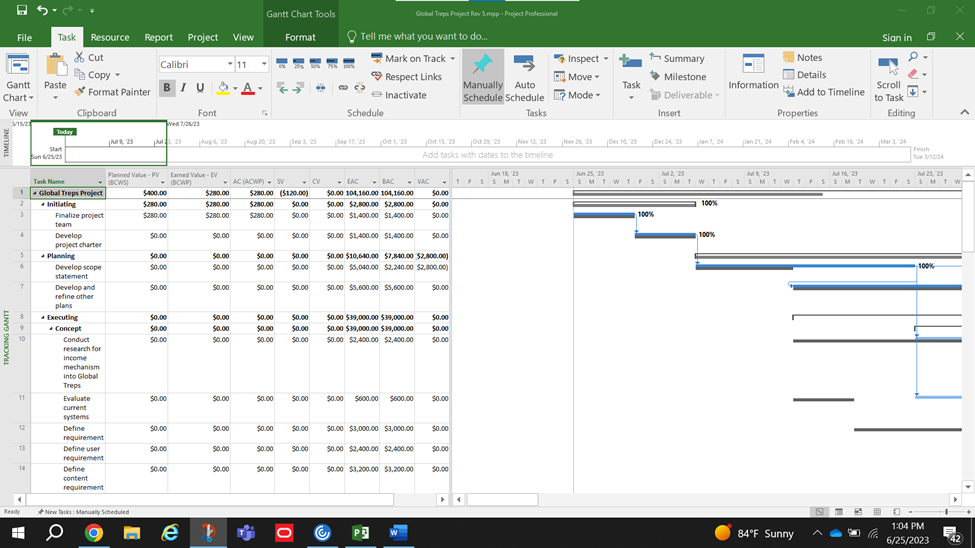This screenshot has width=975, height=548.
Task: Switch to the Format tab
Action: point(300,37)
